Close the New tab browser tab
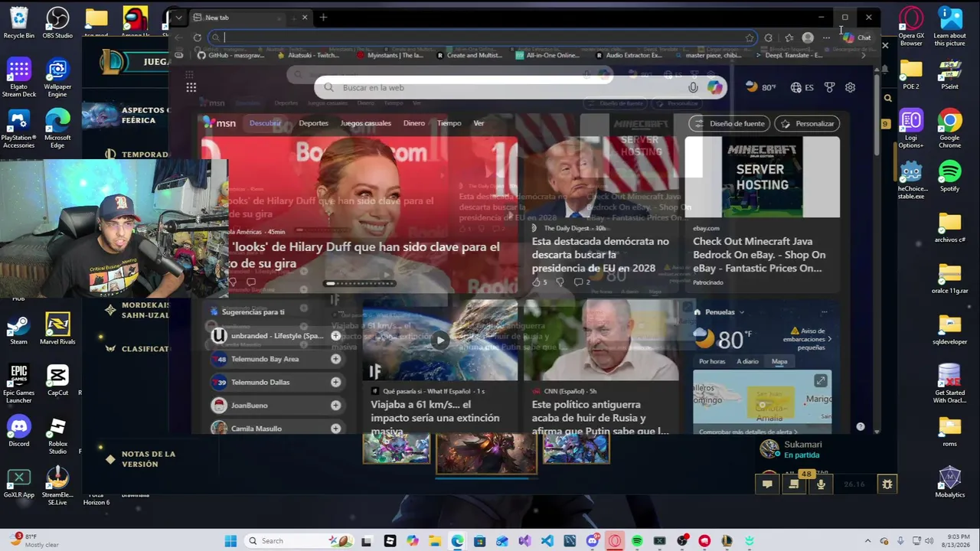This screenshot has width=980, height=551. (x=305, y=18)
